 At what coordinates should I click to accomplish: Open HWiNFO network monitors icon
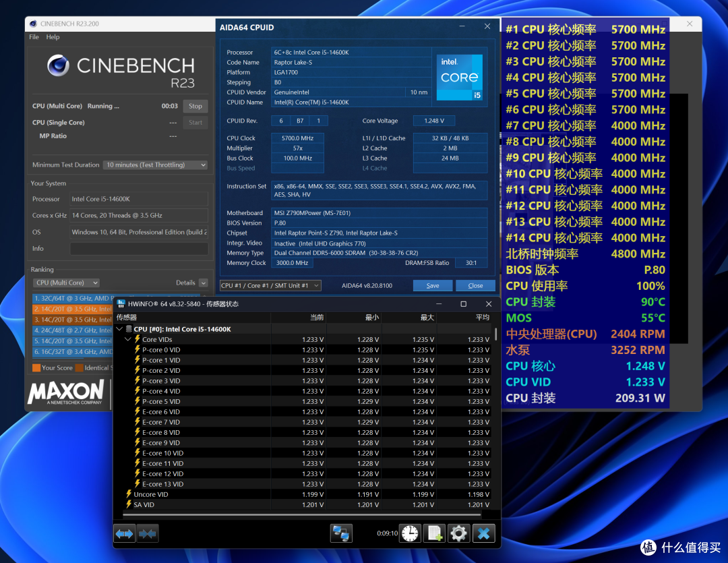point(341,533)
